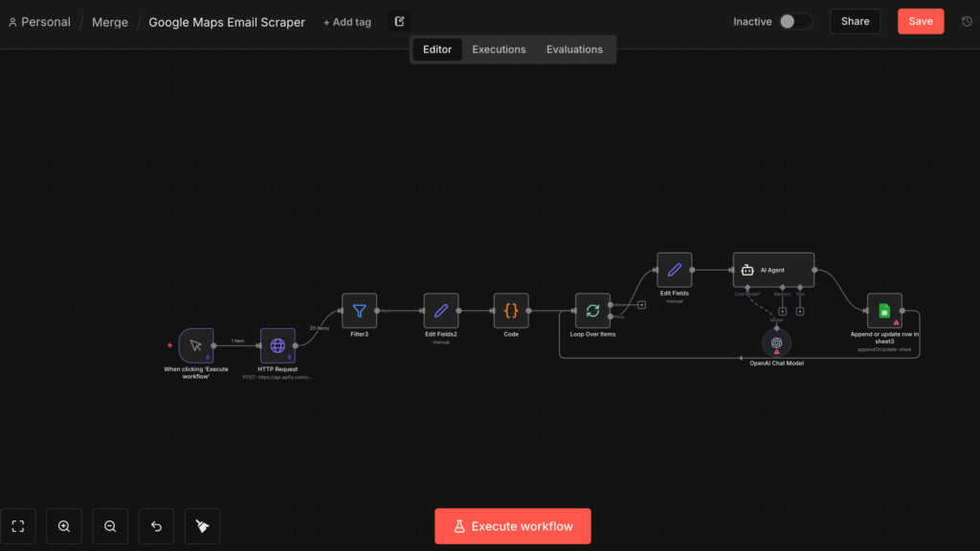This screenshot has height=551, width=980.
Task: Toggle the Inactive workflow switch
Action: (794, 21)
